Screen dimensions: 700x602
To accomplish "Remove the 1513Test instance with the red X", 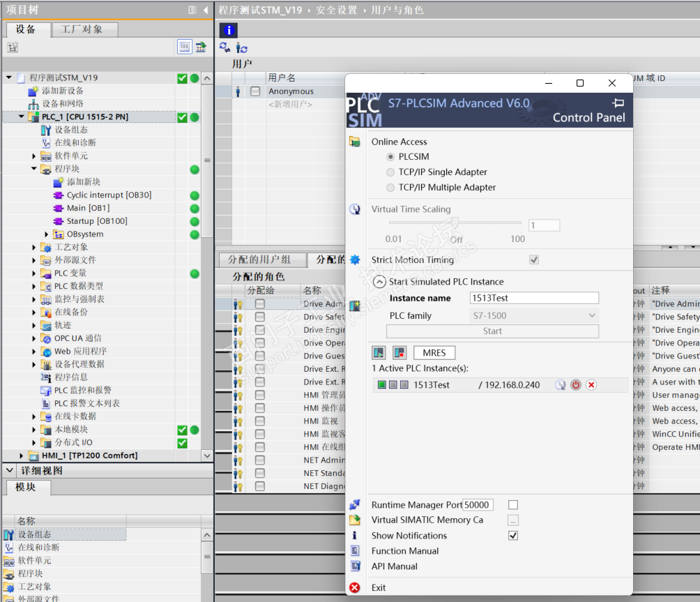I will 591,385.
